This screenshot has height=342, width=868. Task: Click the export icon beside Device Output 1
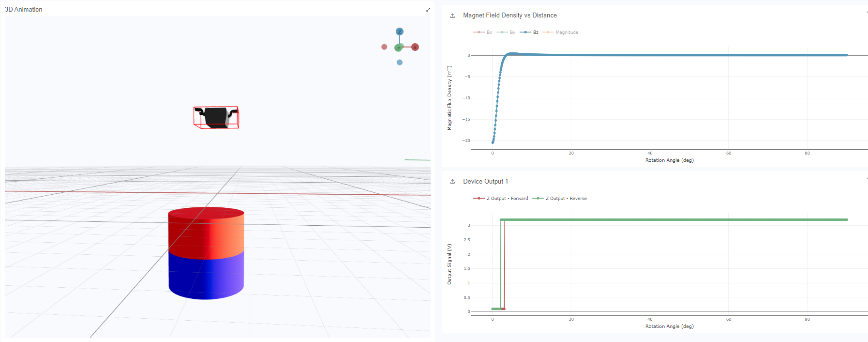452,182
